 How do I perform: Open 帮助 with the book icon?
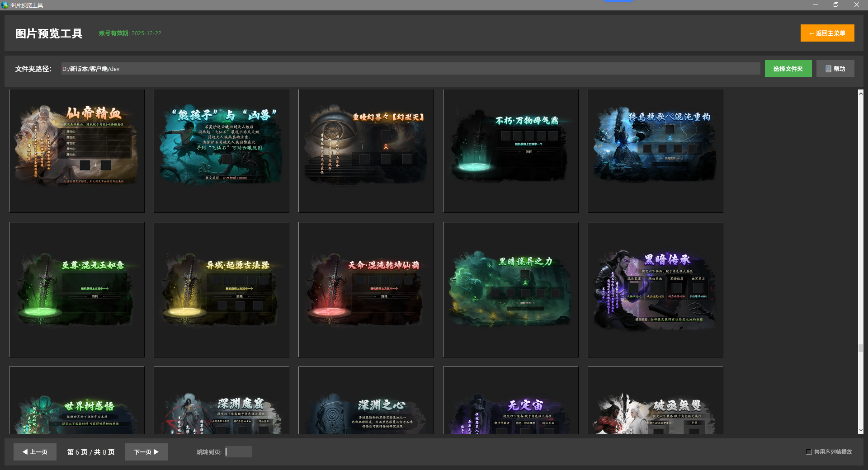click(835, 69)
